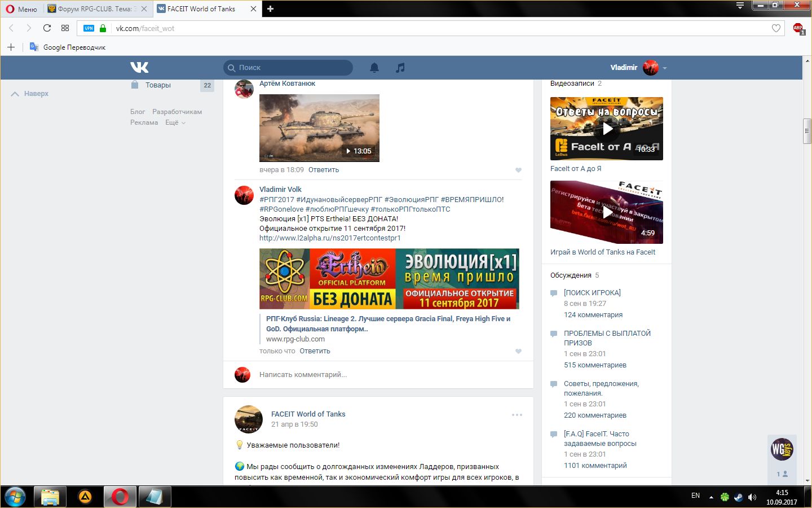Add bookmark using the plus button
The image size is (812, 508).
click(11, 47)
